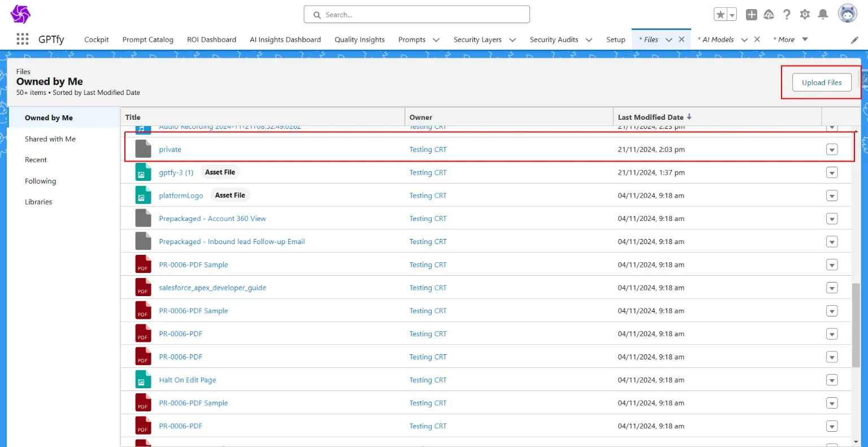This screenshot has height=447, width=868.
Task: Switch to the ROI Dashboard tab
Action: pyautogui.click(x=211, y=40)
